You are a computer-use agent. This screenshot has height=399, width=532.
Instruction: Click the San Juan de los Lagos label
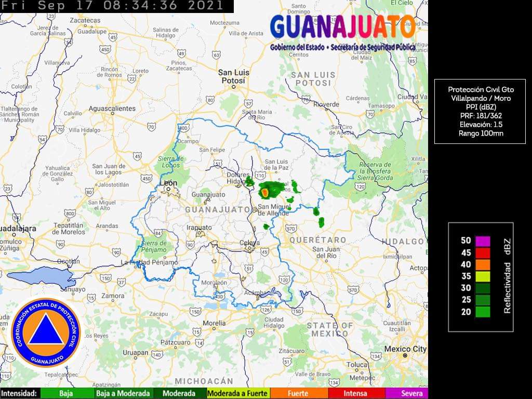point(109,169)
